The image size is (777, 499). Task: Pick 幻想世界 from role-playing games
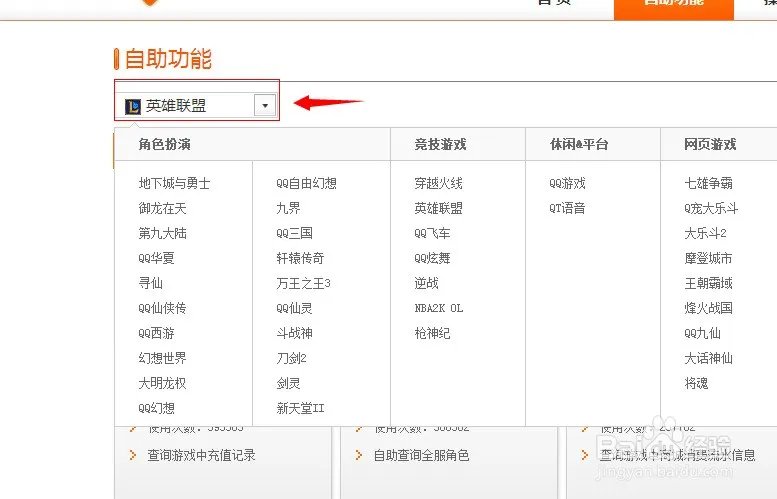tap(163, 358)
